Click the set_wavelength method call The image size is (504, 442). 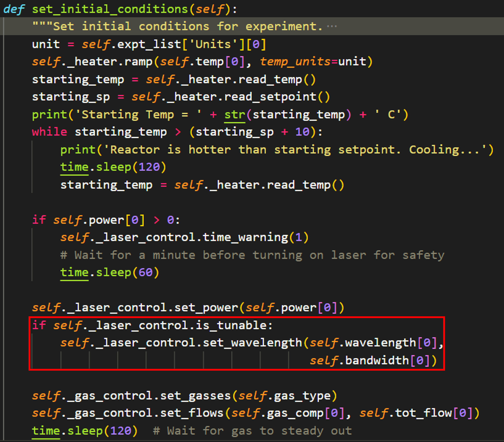[x=252, y=343]
